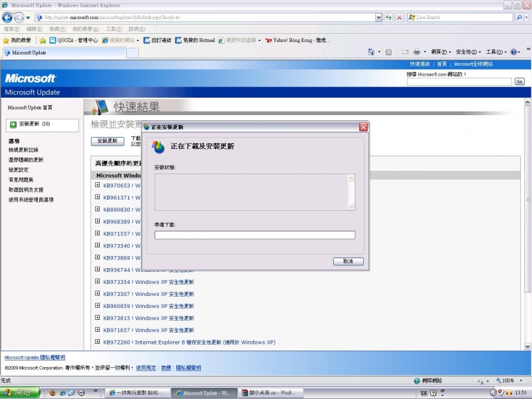Click the green arrow 安裝更新 (18) icon
The width and height of the screenshot is (532, 399).
click(x=13, y=124)
